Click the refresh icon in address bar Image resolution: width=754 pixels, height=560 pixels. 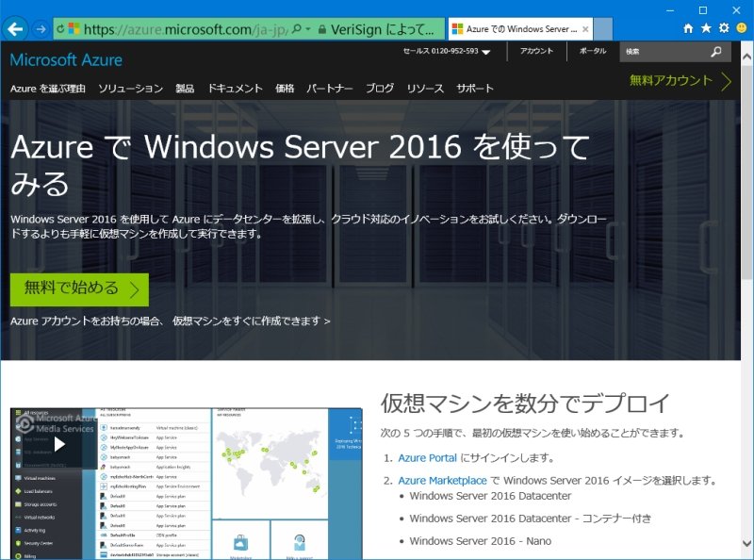60,29
